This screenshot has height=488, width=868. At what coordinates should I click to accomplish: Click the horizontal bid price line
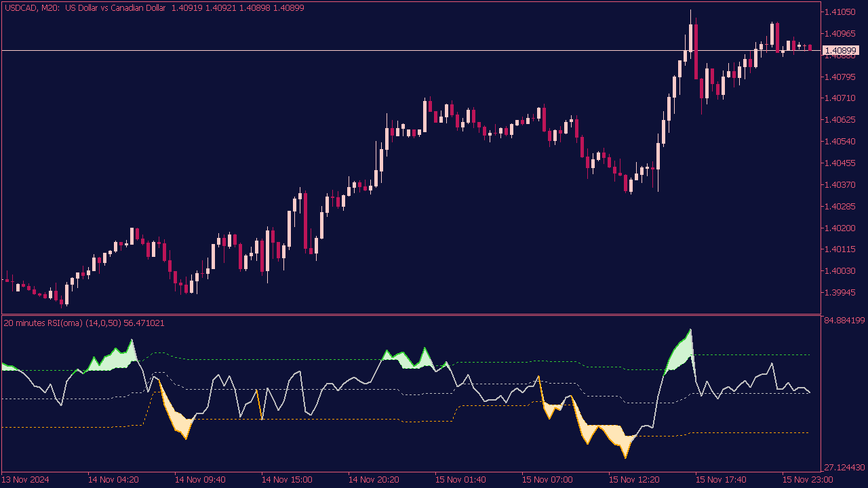(410, 50)
